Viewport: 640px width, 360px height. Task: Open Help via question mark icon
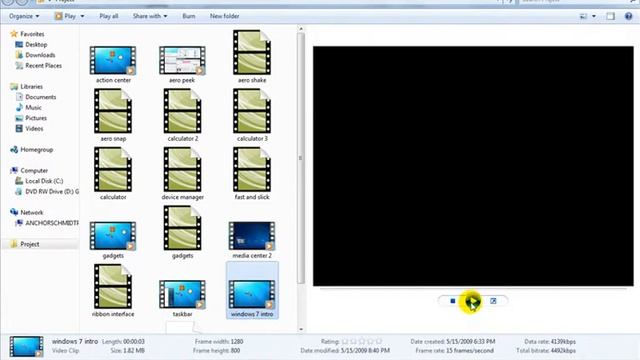point(629,16)
